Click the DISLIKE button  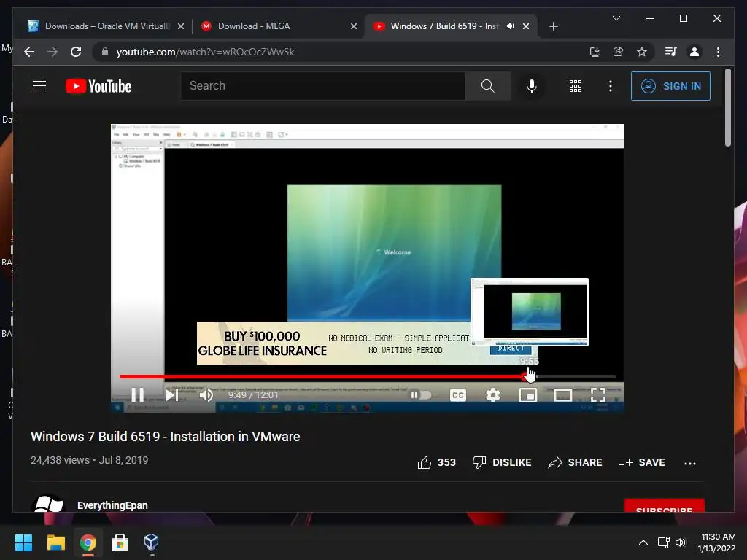point(502,462)
